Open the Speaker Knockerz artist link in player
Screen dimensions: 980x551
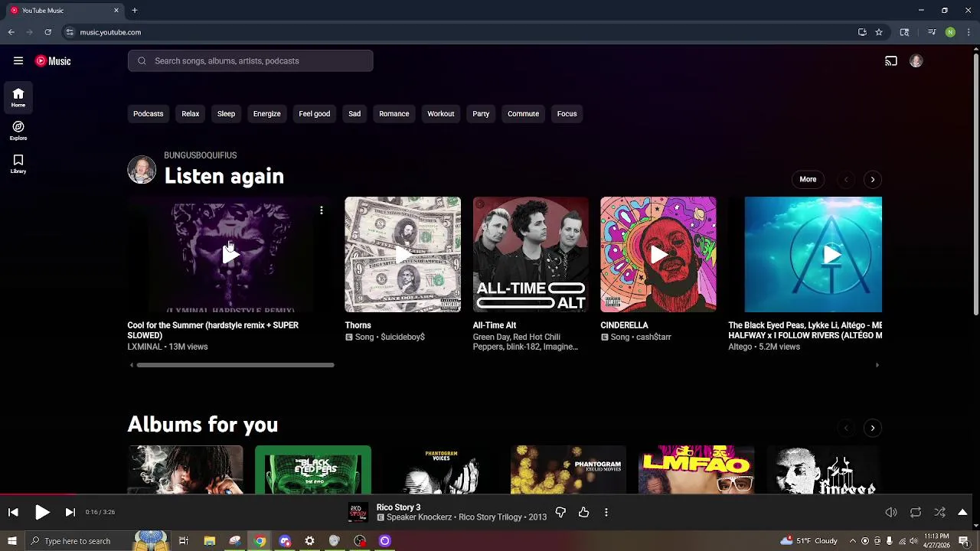coord(420,517)
